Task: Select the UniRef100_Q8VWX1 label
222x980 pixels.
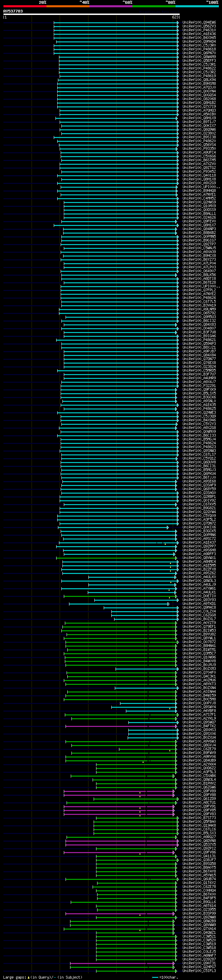Action: tap(199, 558)
